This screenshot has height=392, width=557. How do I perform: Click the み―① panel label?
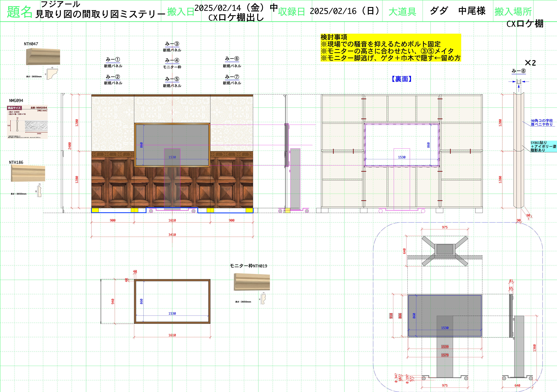point(113,59)
